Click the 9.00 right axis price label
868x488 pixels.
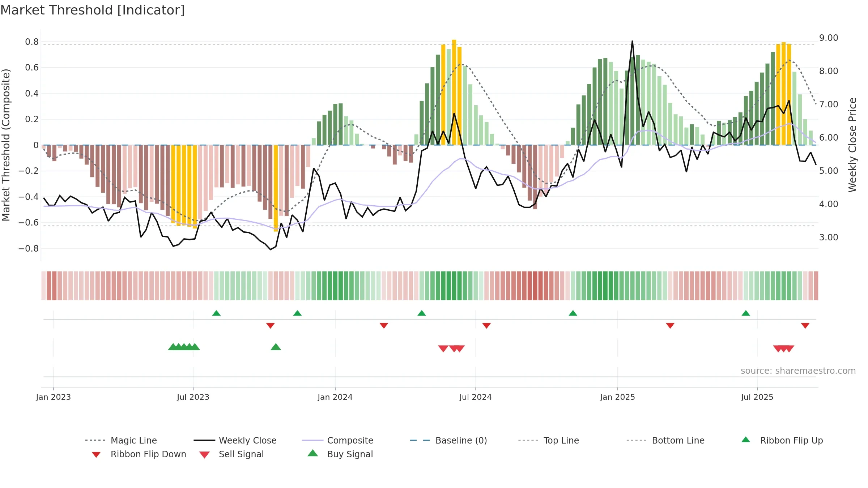coord(829,38)
